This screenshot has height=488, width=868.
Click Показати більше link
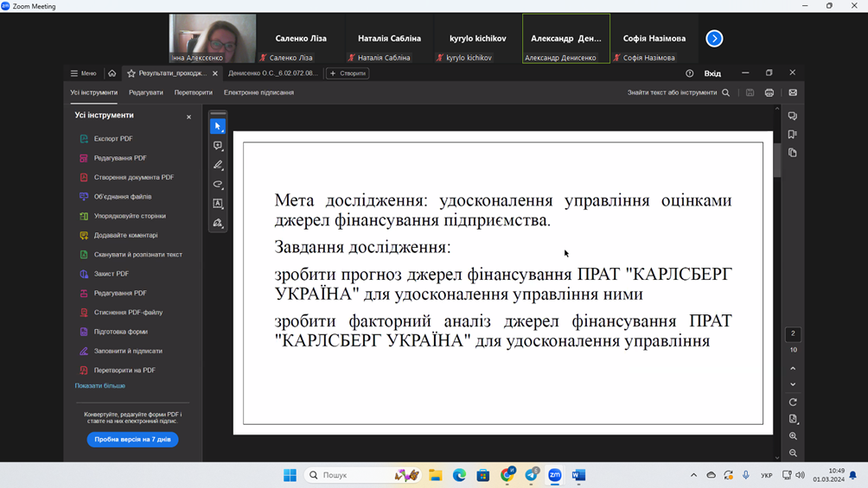[x=100, y=385]
